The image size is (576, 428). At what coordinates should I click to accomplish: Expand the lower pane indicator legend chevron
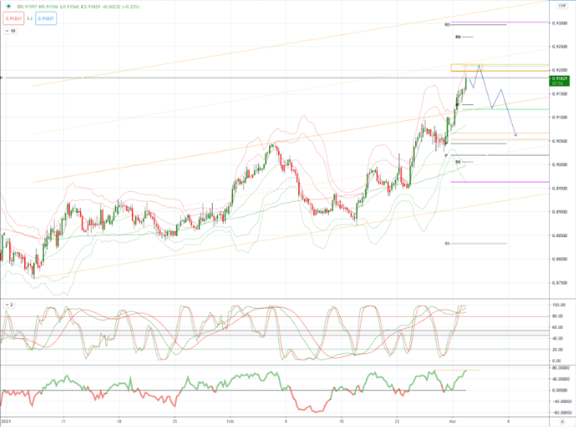coord(7,305)
